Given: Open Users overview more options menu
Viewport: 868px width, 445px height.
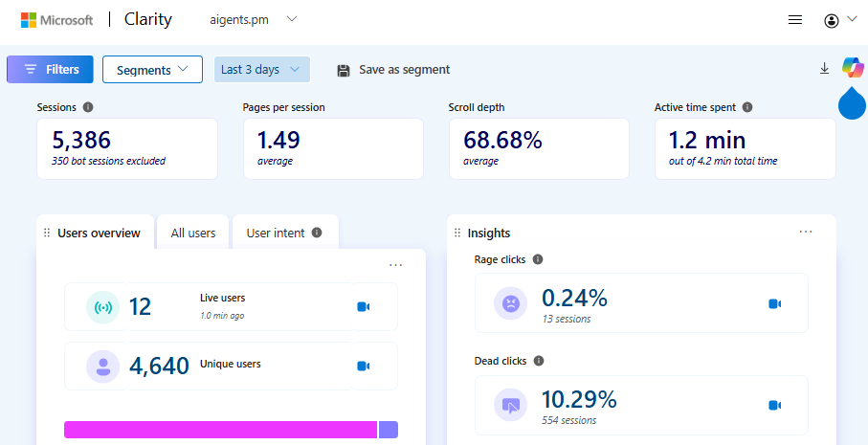Looking at the screenshot, I should pyautogui.click(x=396, y=265).
